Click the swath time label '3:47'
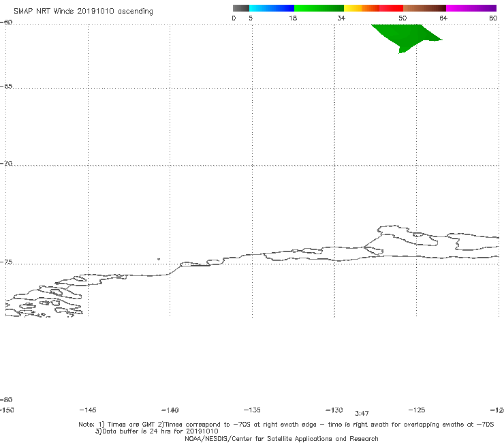Viewport: 504px width, 443px height. point(362,414)
